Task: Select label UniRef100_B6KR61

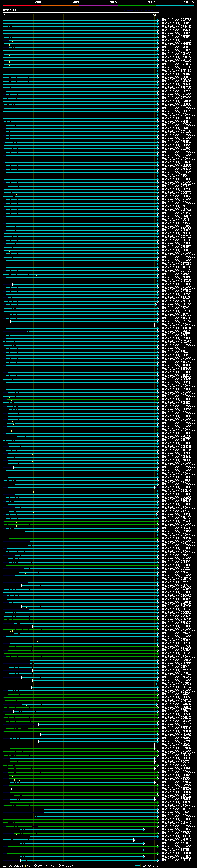Action: [x=177, y=409]
